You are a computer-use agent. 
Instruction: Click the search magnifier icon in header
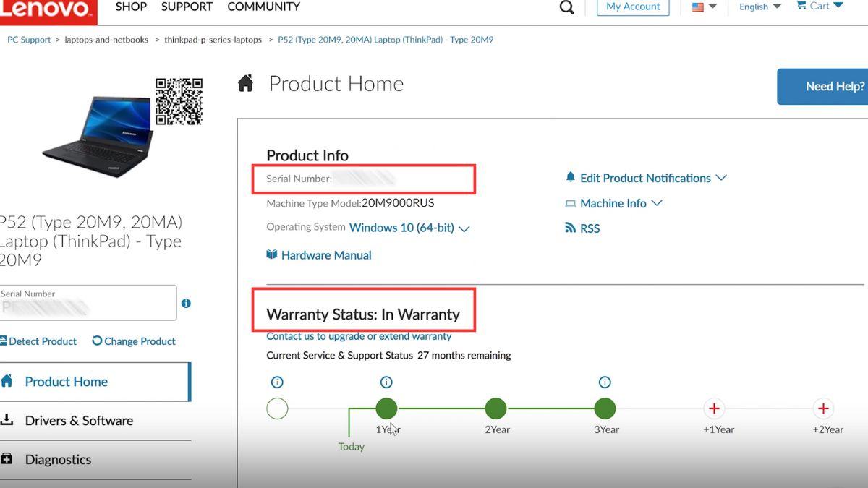(567, 7)
